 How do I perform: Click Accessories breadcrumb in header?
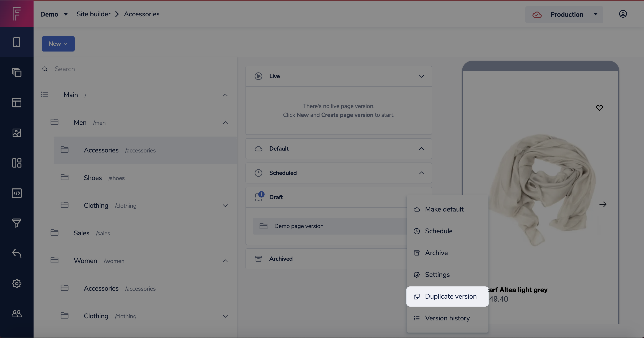[142, 14]
